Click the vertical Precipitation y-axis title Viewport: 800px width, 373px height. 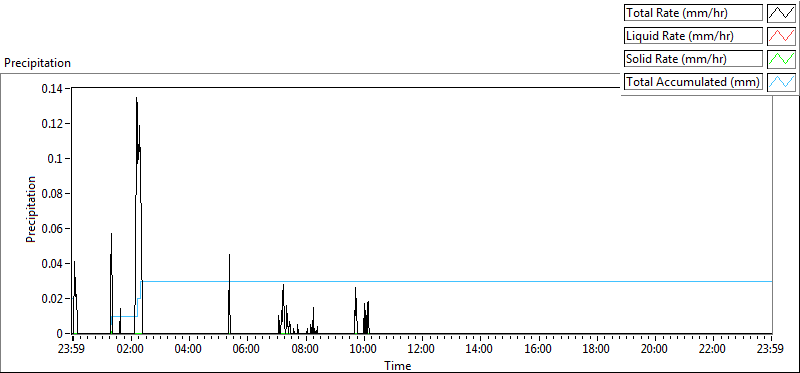coord(31,210)
